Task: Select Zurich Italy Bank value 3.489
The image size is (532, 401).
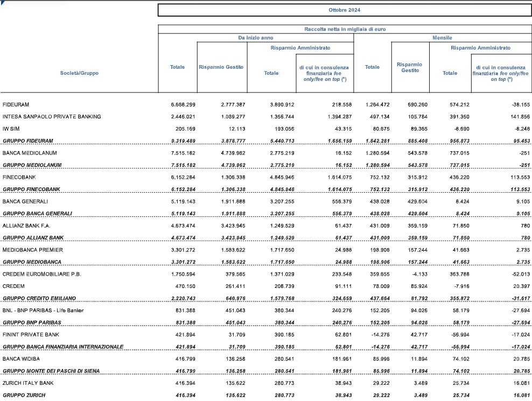Action: tap(421, 383)
